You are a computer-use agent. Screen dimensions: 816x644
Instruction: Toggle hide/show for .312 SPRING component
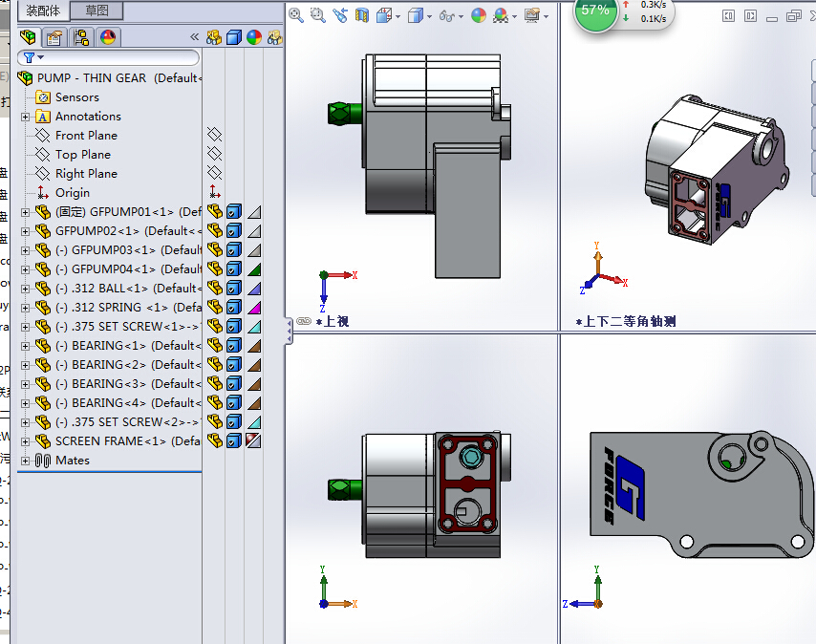(214, 308)
